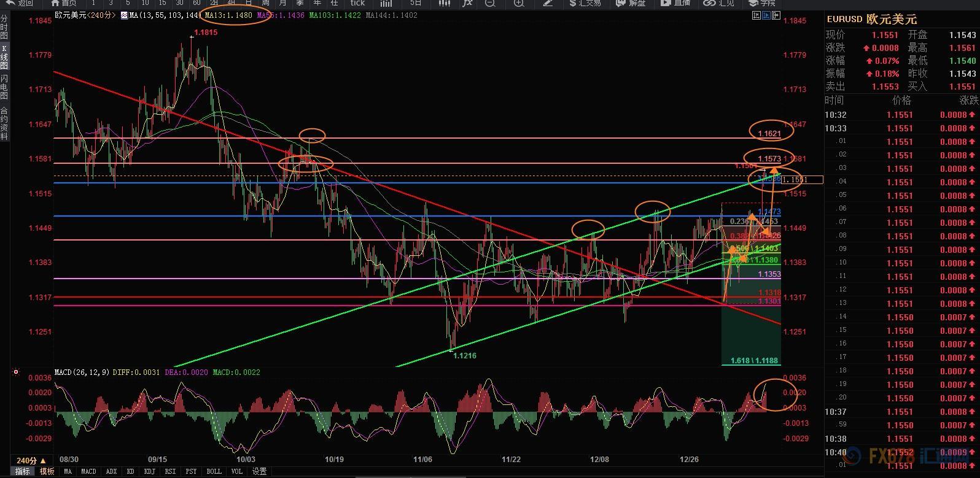Click 价格 column header
The image size is (980, 478).
pyautogui.click(x=901, y=100)
